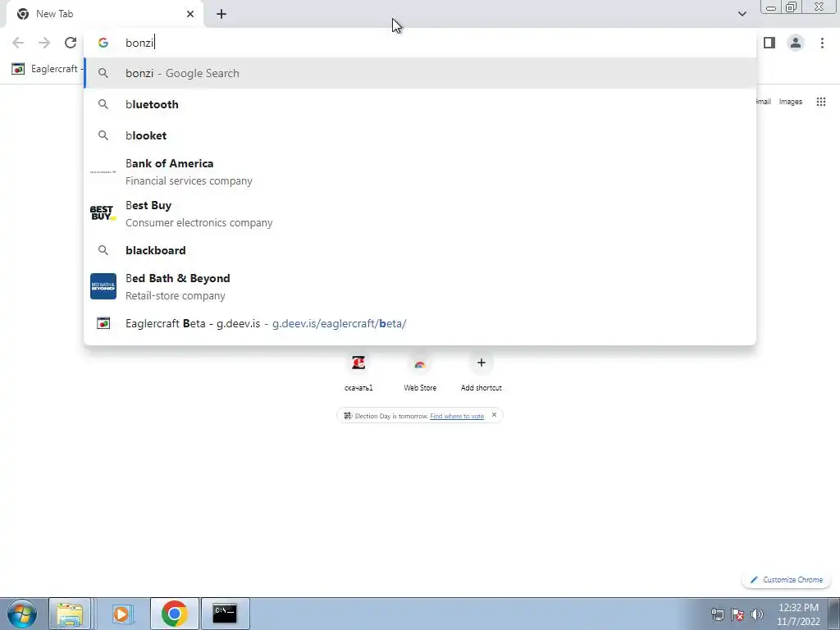Launch Windows Media Player from taskbar
This screenshot has width=840, height=630.
click(x=121, y=614)
